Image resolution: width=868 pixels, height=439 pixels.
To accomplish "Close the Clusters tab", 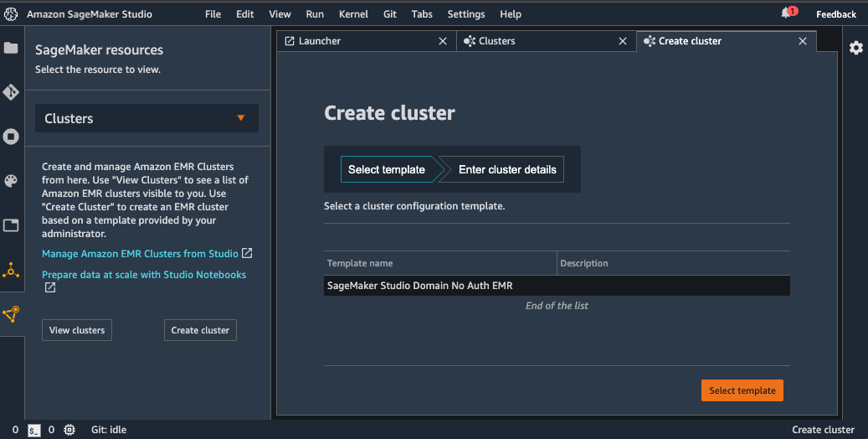I will 622,41.
